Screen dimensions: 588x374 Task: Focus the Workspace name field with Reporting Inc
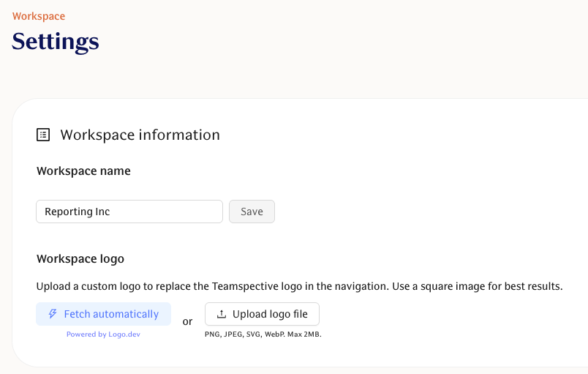coord(129,212)
